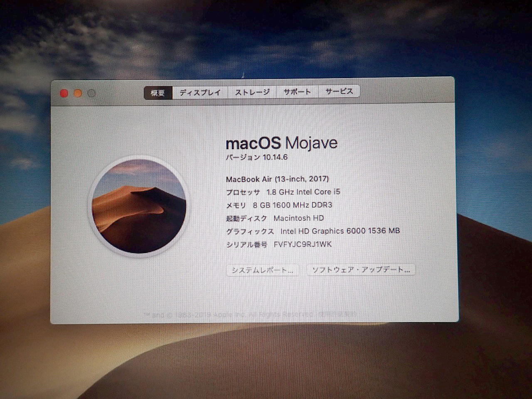The image size is (532, 399).
Task: Click the macOS Mojave round logo
Action: 139,206
